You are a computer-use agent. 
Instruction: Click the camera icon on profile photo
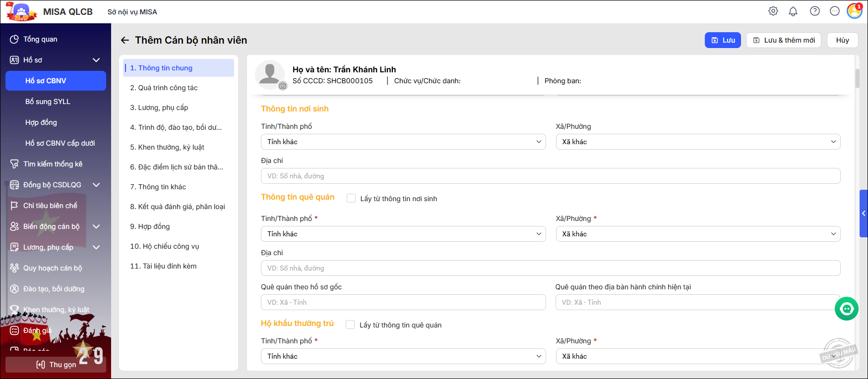point(282,86)
